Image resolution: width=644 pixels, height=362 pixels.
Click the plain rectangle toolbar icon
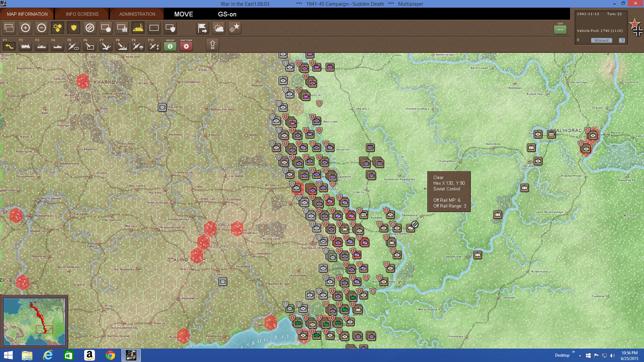point(154,28)
